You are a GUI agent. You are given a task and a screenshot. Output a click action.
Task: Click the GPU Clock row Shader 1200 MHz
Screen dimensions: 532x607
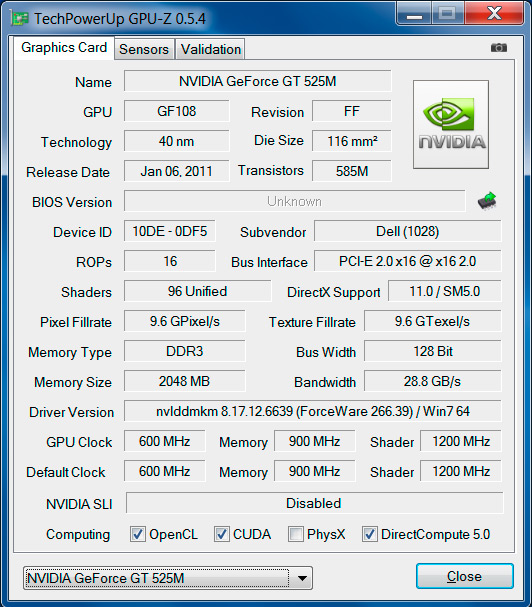click(x=461, y=441)
